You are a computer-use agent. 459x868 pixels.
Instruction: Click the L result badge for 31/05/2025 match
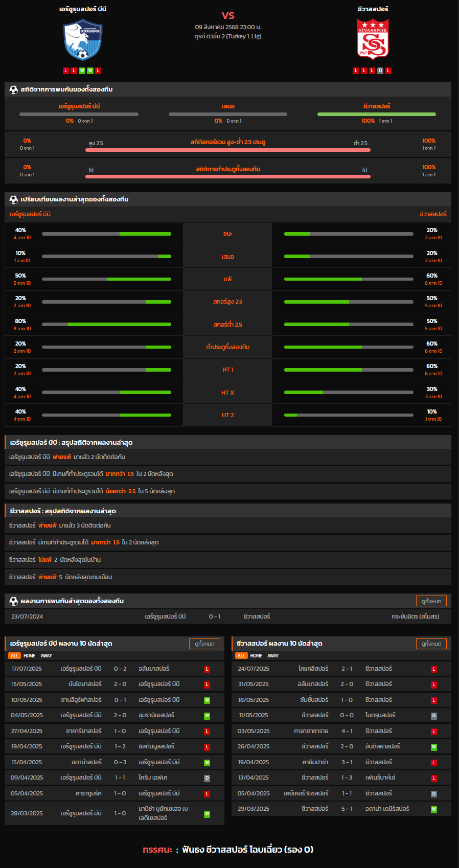point(434,684)
